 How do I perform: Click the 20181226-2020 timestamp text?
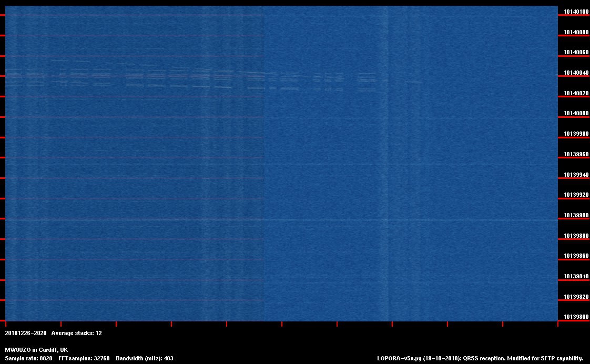pos(26,333)
